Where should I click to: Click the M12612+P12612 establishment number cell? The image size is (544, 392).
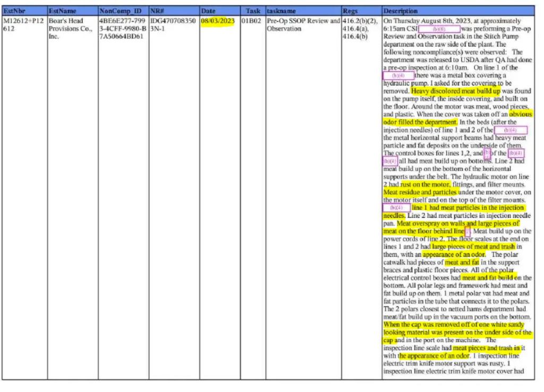(24, 25)
